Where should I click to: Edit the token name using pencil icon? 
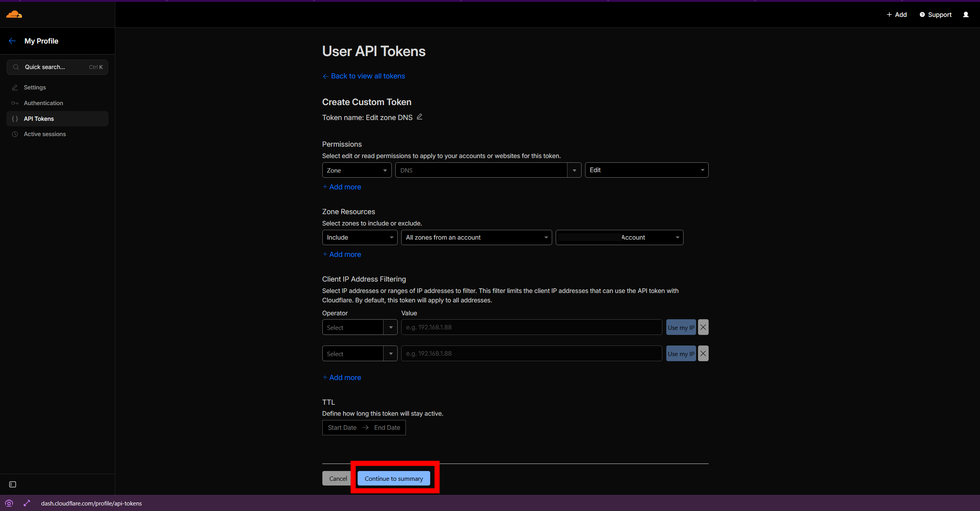click(419, 117)
